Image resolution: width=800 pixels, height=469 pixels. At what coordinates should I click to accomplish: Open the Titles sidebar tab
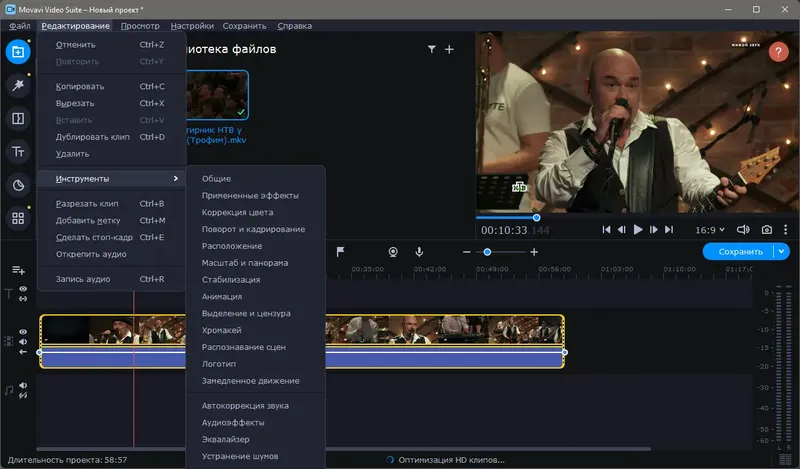tap(18, 152)
